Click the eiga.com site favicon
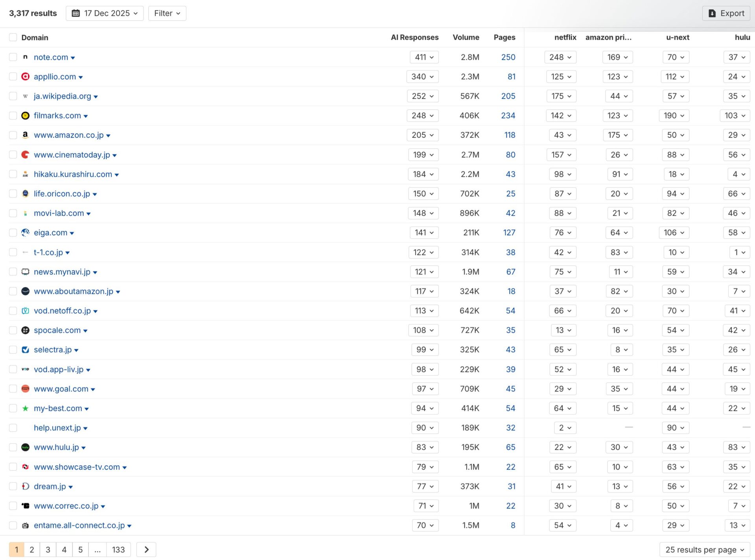 click(25, 232)
